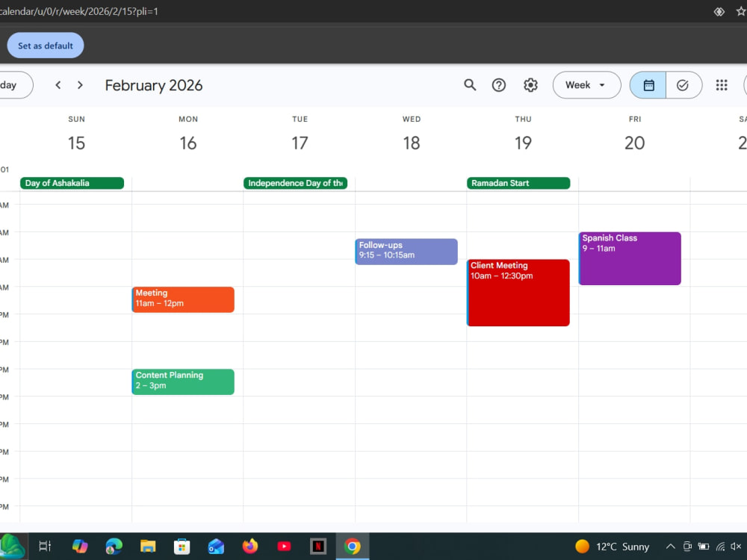747x560 pixels.
Task: Select Wednesday 18 date header
Action: (x=412, y=143)
